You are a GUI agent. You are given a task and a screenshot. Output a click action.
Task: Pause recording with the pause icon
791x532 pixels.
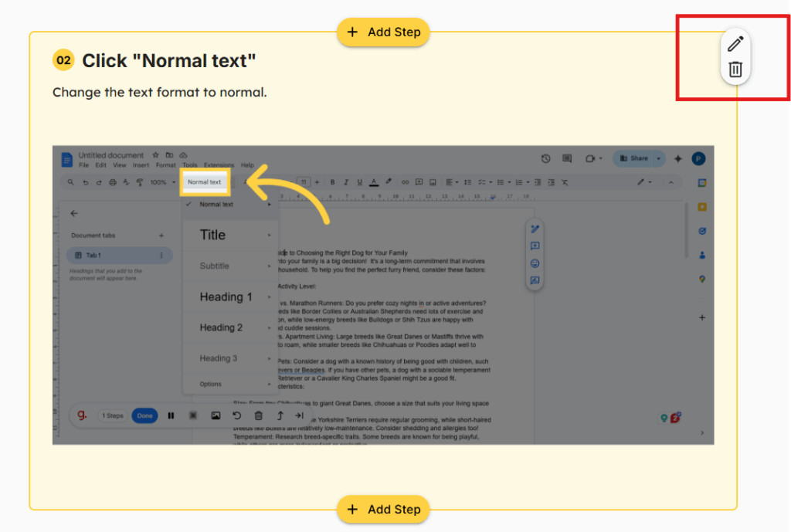tap(171, 416)
